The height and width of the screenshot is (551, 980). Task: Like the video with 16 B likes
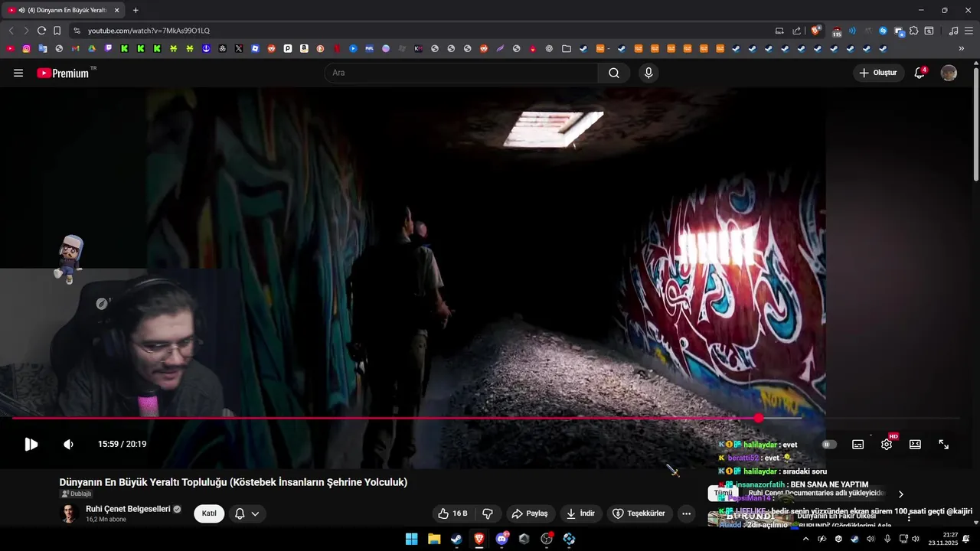[452, 514]
